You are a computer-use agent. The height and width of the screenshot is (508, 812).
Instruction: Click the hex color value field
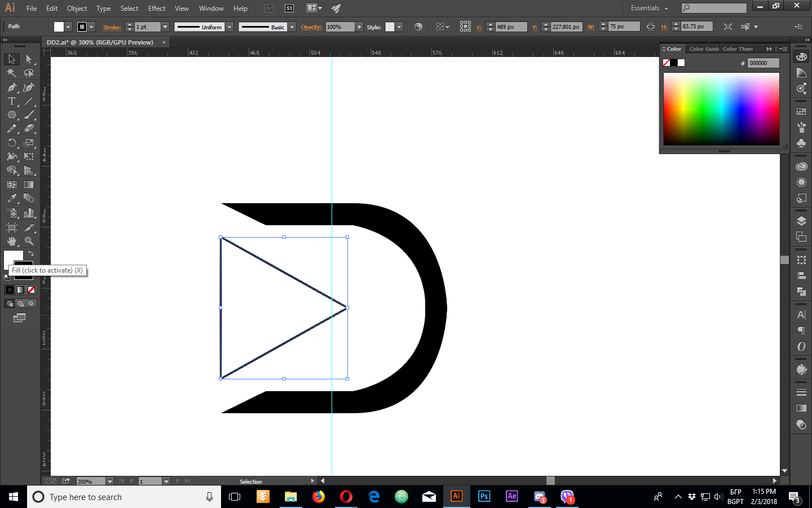point(763,63)
